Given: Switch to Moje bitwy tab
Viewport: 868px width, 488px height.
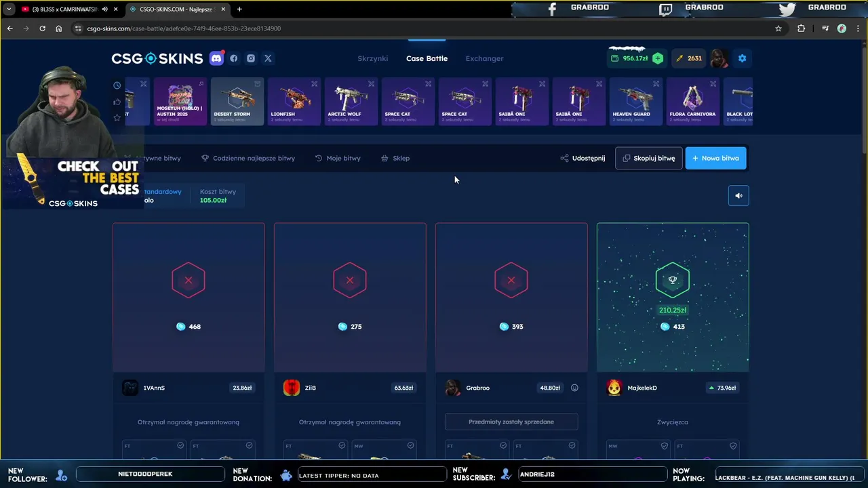Looking at the screenshot, I should tap(338, 158).
